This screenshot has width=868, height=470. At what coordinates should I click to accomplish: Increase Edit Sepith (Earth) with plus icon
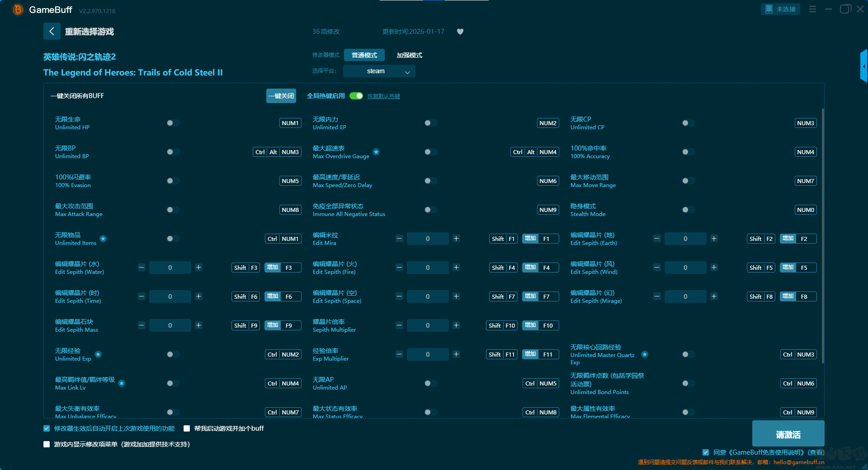[x=714, y=239]
